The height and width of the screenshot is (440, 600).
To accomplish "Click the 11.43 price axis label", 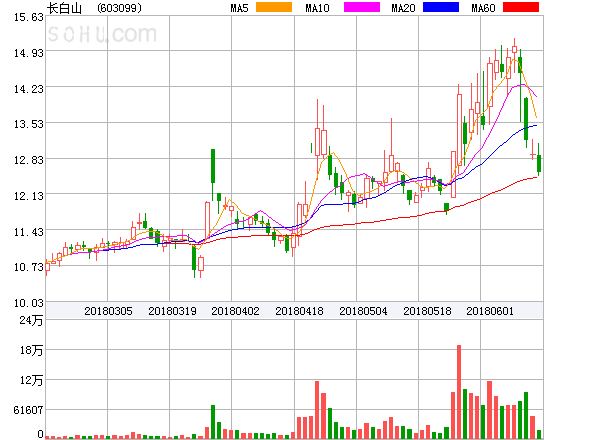I will click(x=29, y=232).
